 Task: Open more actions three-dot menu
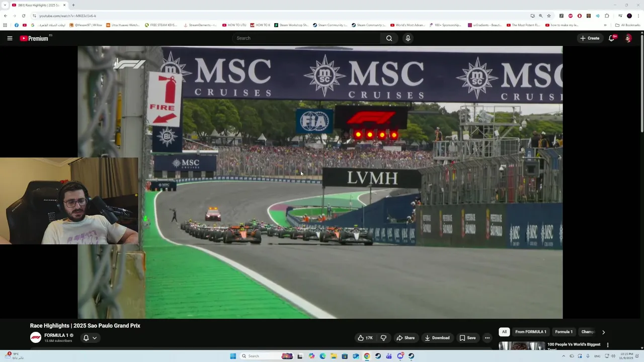coord(487,338)
